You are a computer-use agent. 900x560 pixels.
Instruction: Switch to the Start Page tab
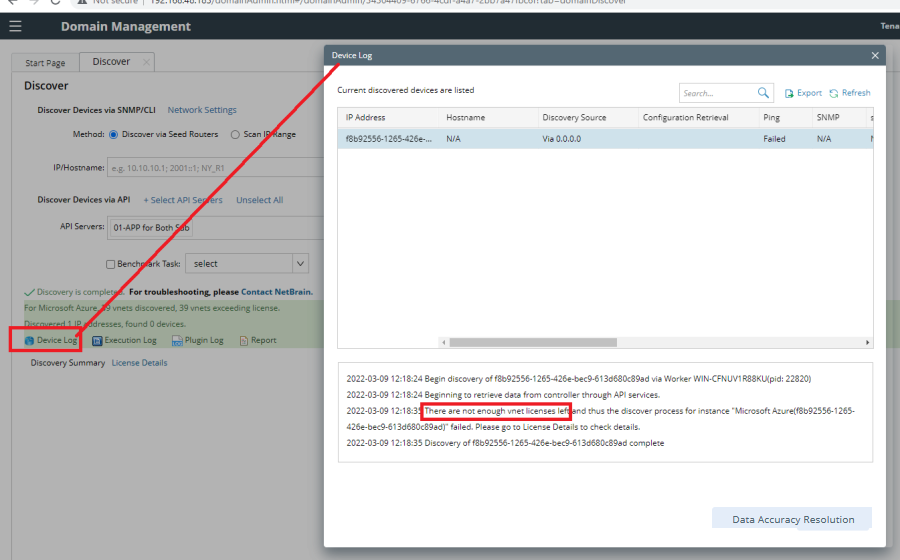tap(45, 63)
